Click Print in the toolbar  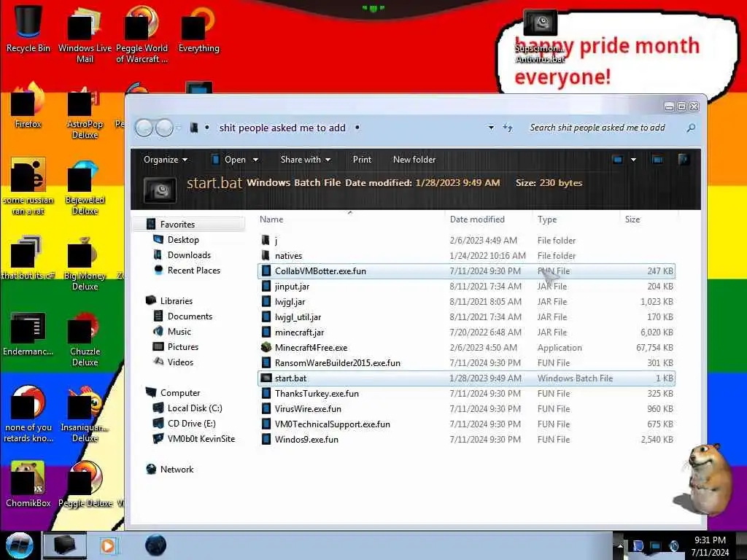pyautogui.click(x=362, y=160)
